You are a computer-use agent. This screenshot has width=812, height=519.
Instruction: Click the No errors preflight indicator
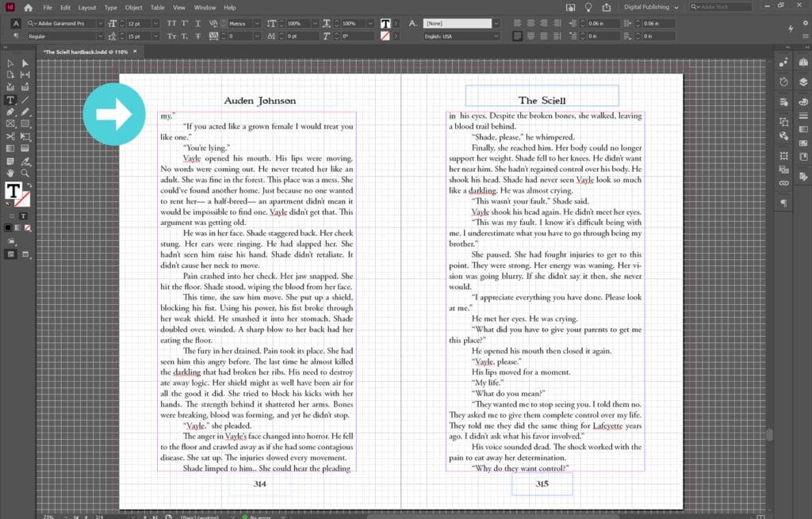click(x=253, y=515)
